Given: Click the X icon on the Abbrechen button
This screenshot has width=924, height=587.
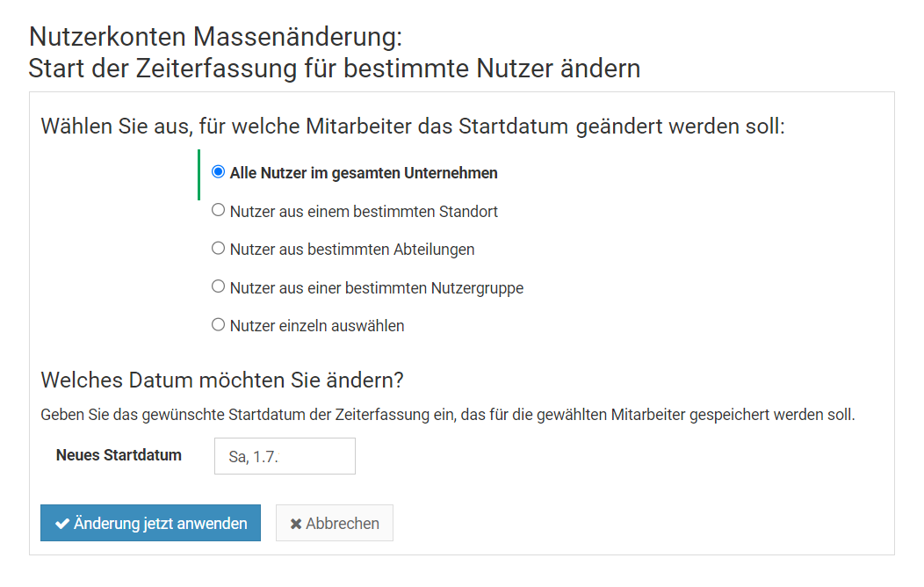Looking at the screenshot, I should tap(295, 524).
